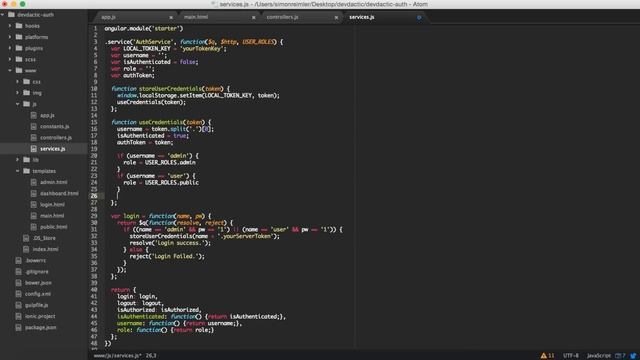Screen dimensions: 640x360
Task: Click the public.html file icon
Action: [x=33, y=227]
